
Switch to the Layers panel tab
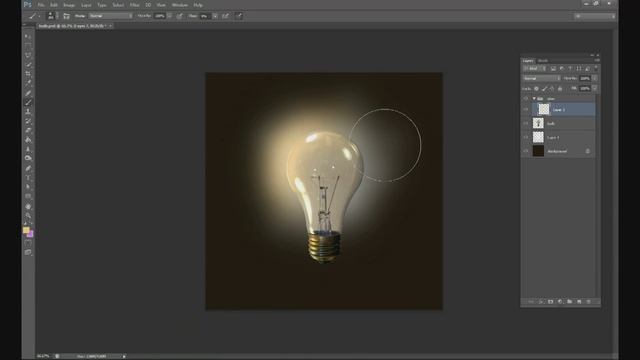(528, 60)
